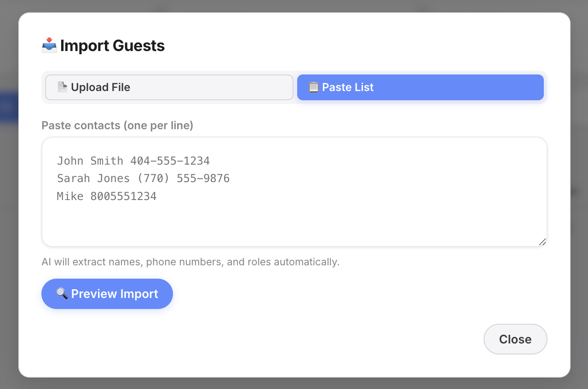Click inside the paste contacts text area
This screenshot has height=389, width=588.
pos(294,216)
